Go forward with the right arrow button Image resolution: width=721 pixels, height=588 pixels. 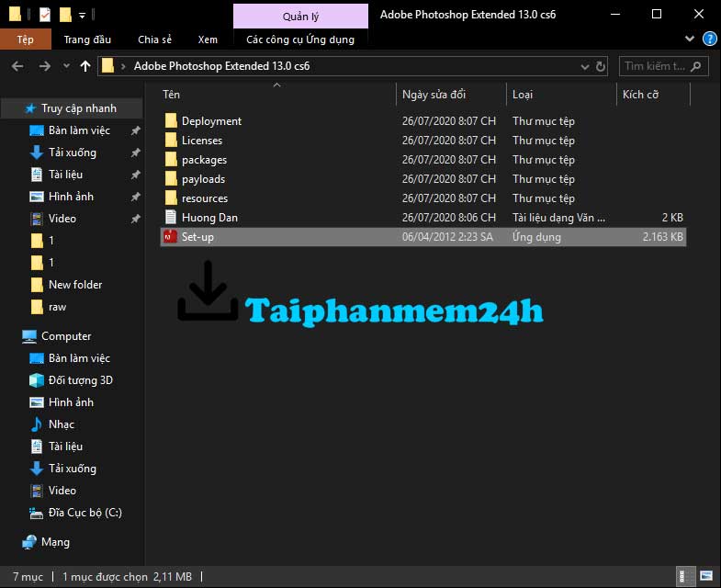tap(45, 66)
